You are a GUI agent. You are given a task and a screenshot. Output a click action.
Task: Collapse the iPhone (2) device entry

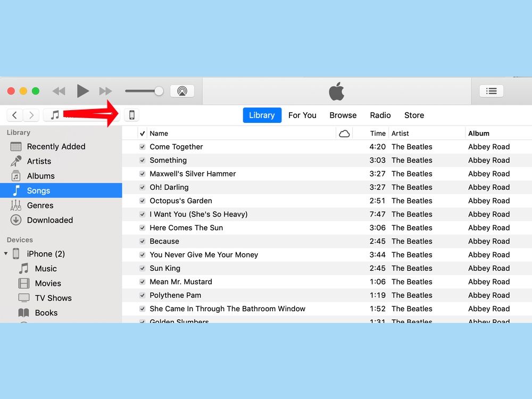tap(6, 254)
